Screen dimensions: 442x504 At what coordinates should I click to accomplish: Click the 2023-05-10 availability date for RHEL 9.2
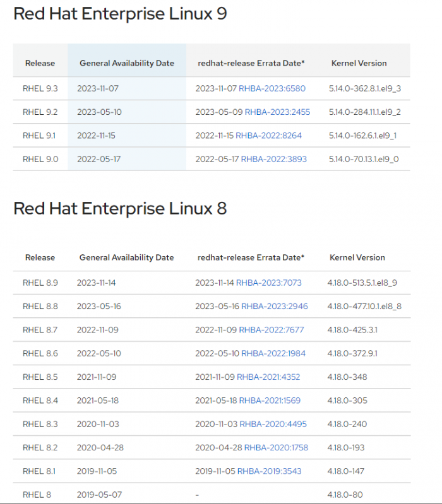tap(99, 112)
